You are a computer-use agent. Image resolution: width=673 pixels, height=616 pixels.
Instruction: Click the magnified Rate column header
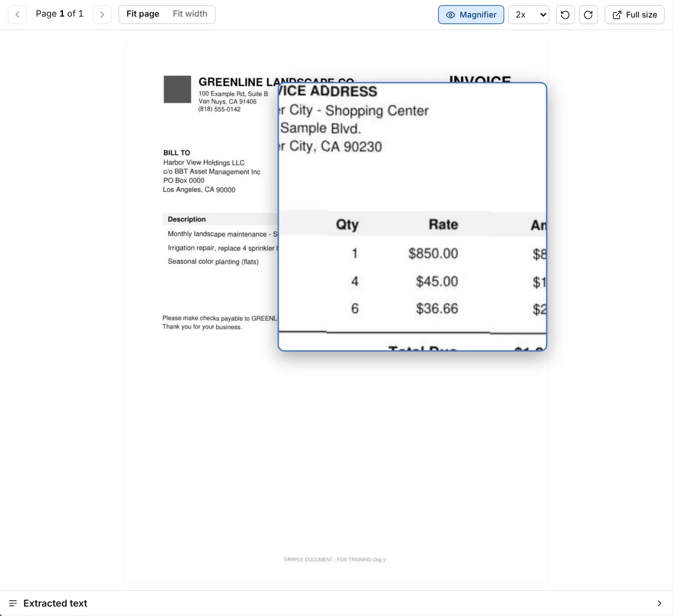pyautogui.click(x=443, y=224)
